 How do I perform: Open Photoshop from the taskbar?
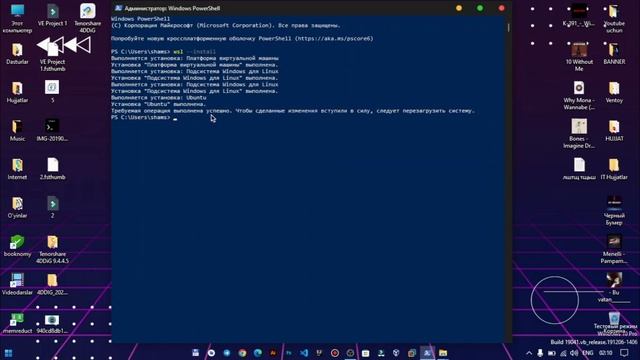tap(289, 353)
